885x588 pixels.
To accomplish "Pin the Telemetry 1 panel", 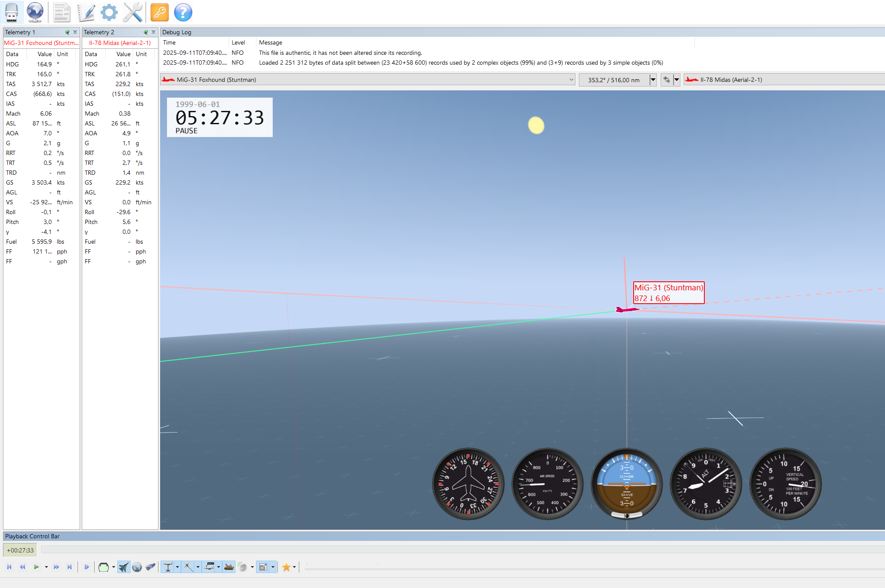I will click(67, 32).
